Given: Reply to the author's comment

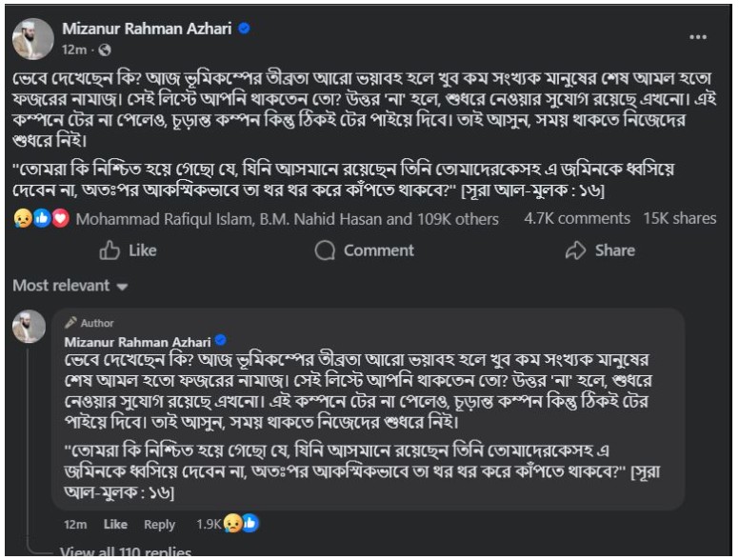Looking at the screenshot, I should (x=159, y=524).
